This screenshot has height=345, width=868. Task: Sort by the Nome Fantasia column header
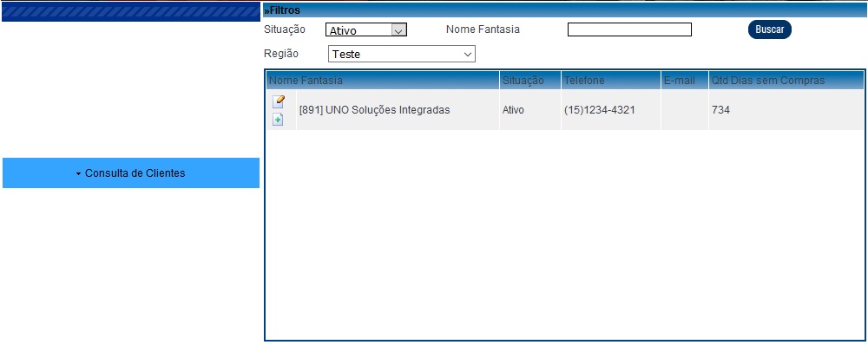click(x=383, y=81)
